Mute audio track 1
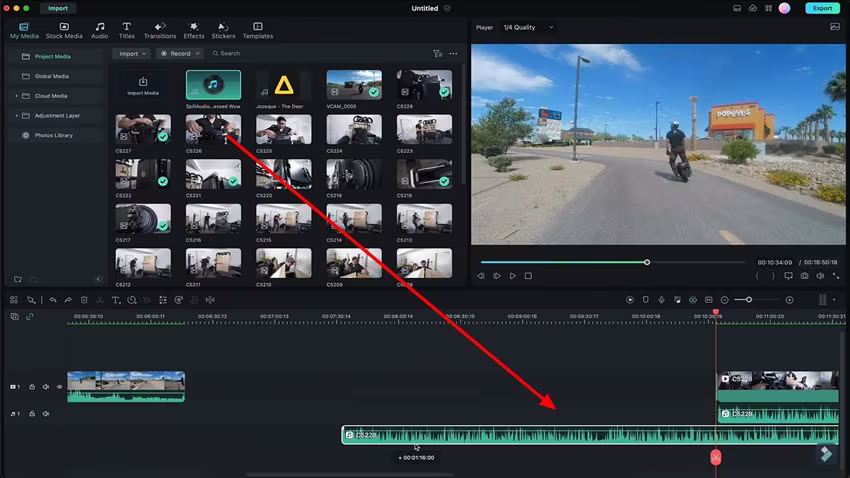Viewport: 850px width, 478px height. pyautogui.click(x=46, y=414)
